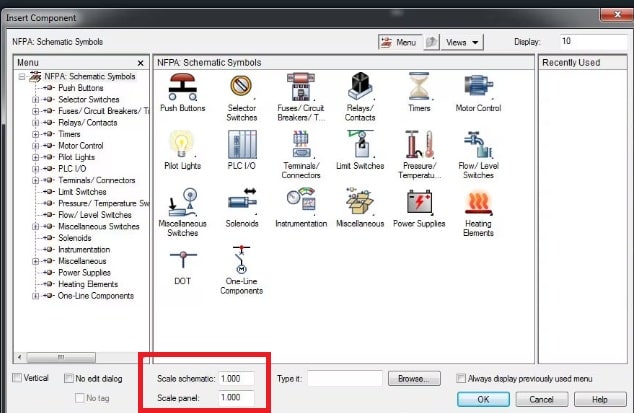Click the Display value field
Image resolution: width=634 pixels, height=413 pixels.
pos(593,42)
